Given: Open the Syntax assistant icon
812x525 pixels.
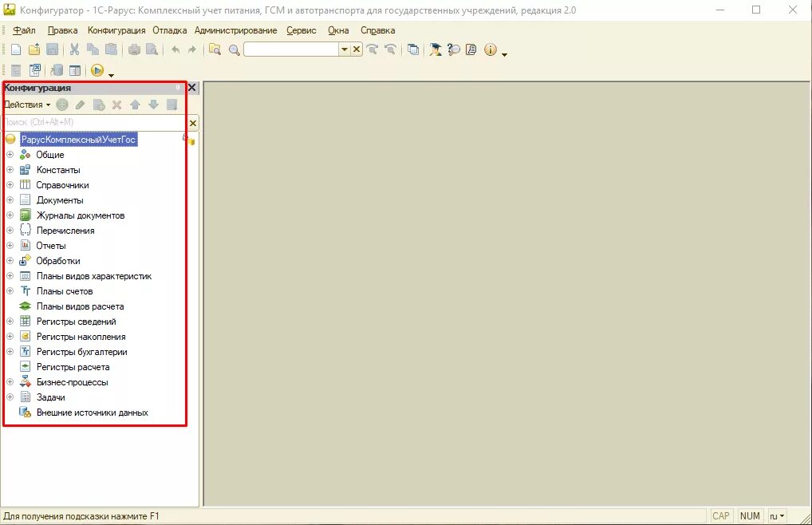Looking at the screenshot, I should tap(435, 49).
